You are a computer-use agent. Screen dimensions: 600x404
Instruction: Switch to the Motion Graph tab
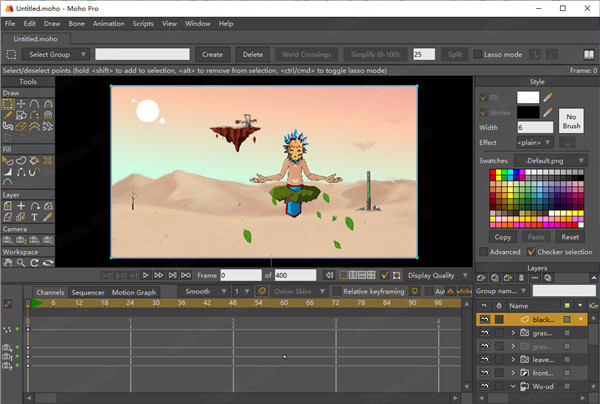(x=133, y=291)
